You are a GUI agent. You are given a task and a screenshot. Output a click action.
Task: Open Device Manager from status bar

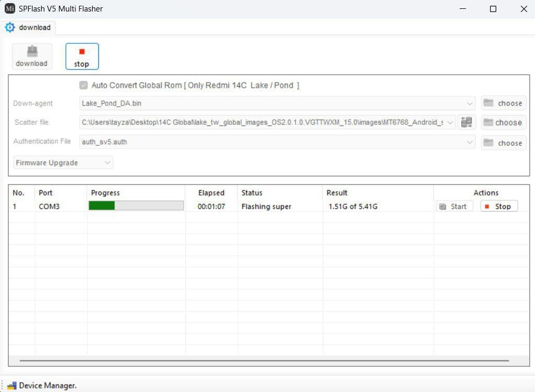(42, 386)
